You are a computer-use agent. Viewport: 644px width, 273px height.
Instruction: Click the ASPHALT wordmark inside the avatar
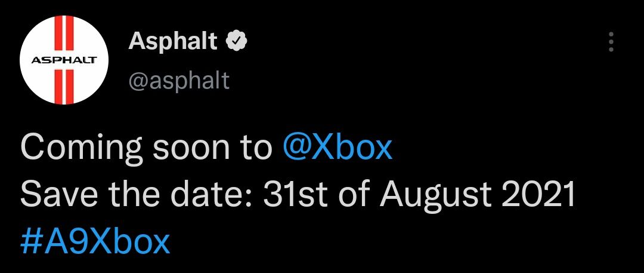pyautogui.click(x=64, y=61)
